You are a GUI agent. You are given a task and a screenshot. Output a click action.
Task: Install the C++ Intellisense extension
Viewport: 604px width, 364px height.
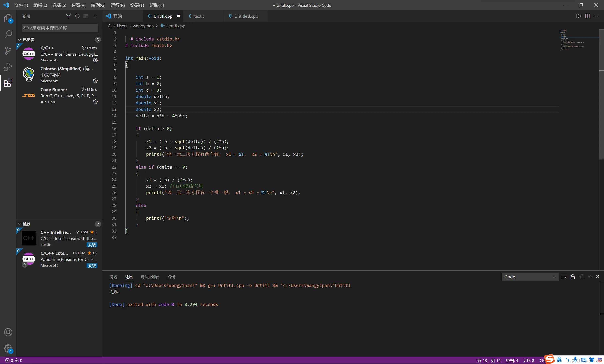click(92, 245)
